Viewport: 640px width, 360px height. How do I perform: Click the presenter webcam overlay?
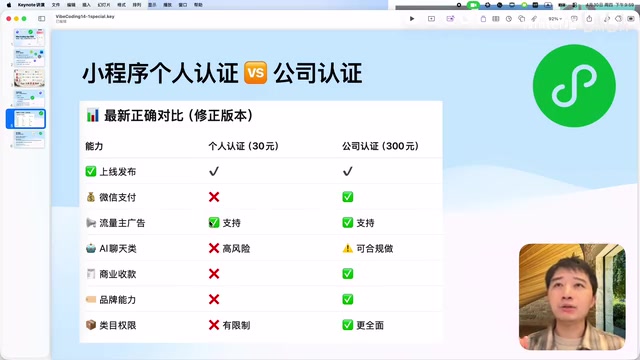click(572, 297)
